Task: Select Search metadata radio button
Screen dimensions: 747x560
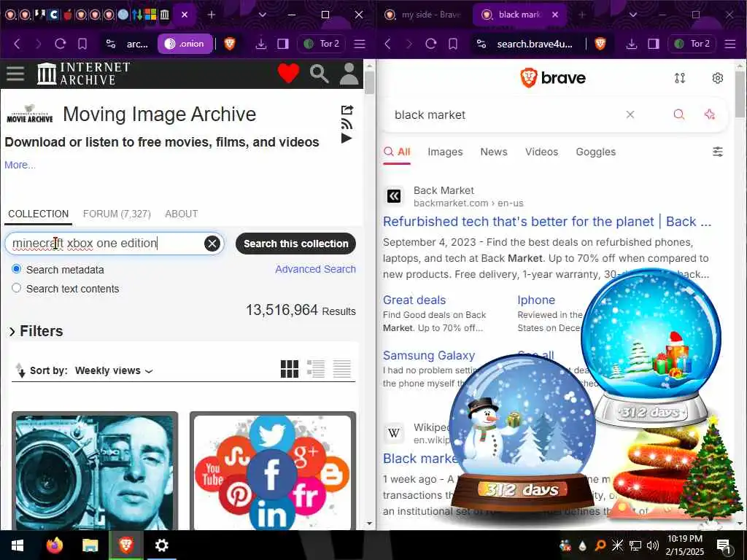Action: pos(17,269)
